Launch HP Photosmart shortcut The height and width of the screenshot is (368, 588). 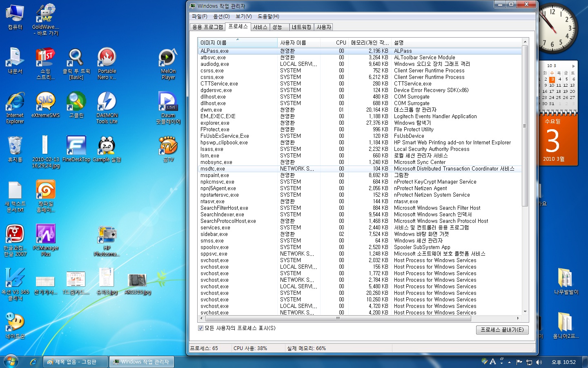(107, 241)
